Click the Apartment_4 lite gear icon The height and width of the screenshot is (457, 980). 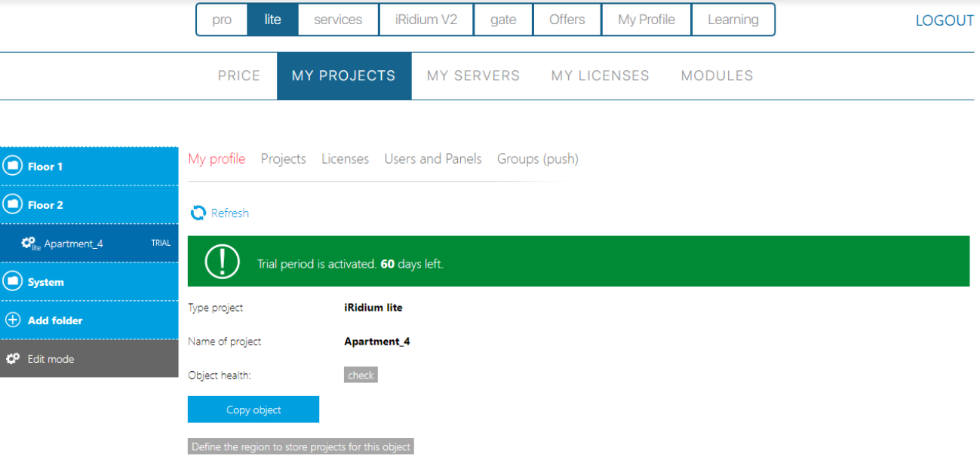[29, 243]
